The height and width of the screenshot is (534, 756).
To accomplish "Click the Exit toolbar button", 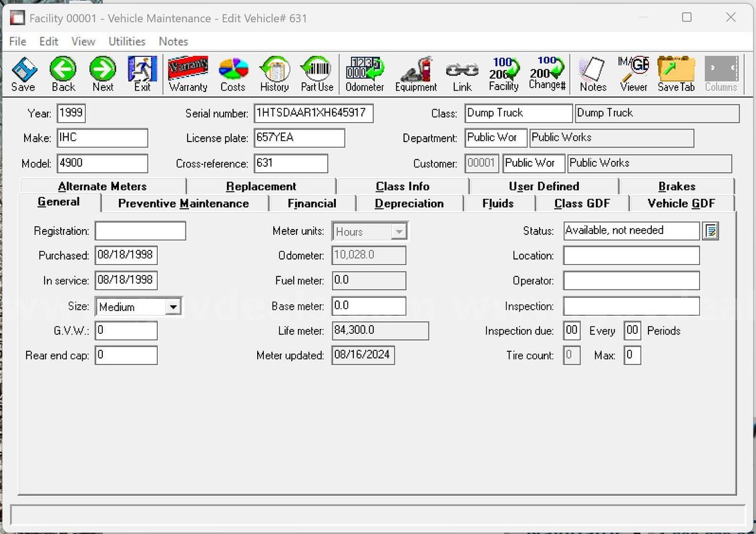I will (x=142, y=73).
